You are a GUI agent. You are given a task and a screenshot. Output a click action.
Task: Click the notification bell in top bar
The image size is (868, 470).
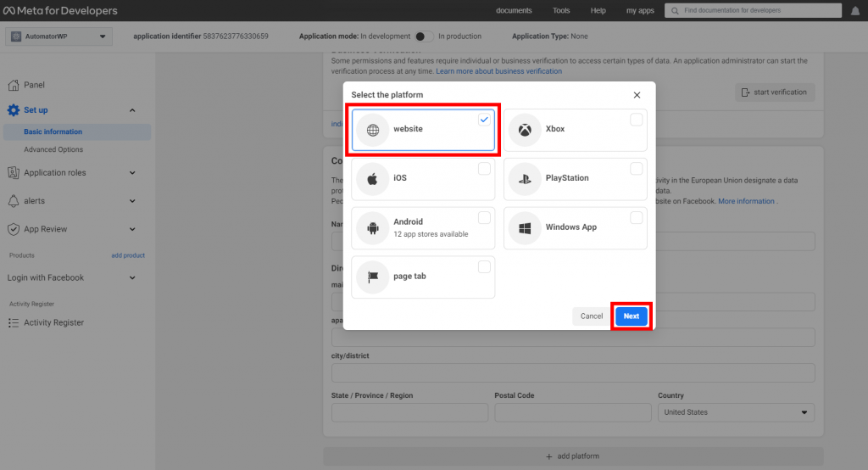854,10
